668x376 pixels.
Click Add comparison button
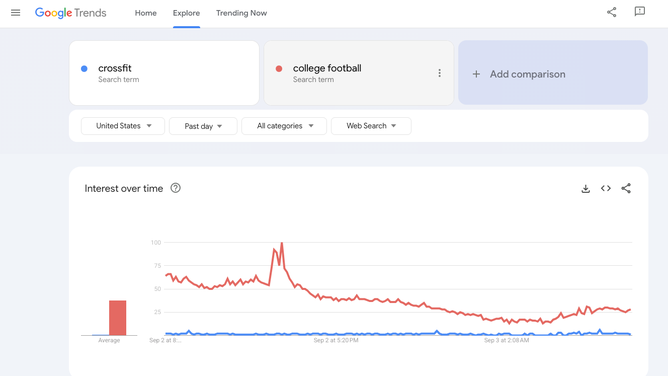point(553,73)
